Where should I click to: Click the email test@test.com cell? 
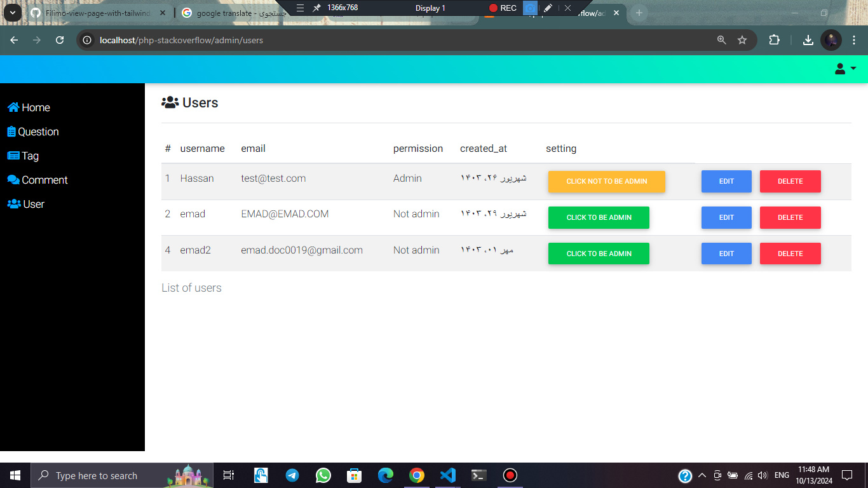(273, 178)
